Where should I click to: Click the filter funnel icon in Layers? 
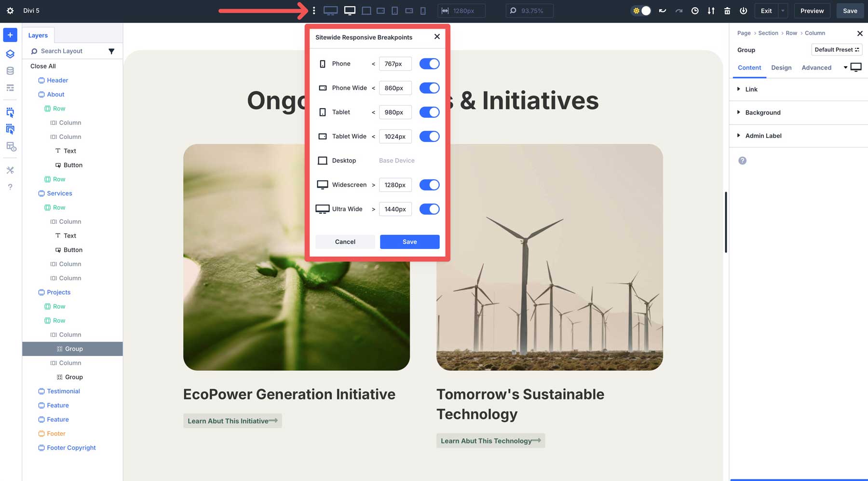pyautogui.click(x=111, y=51)
